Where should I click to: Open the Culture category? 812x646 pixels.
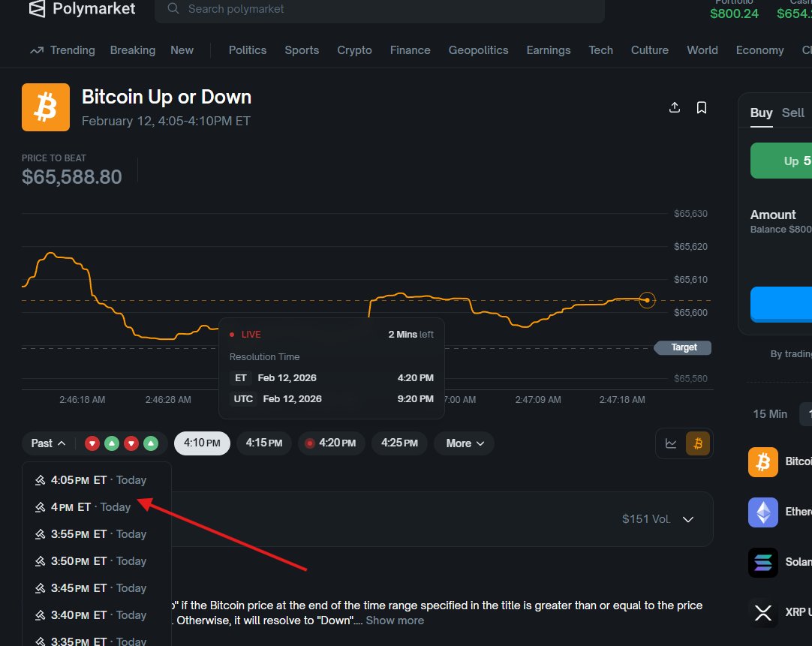click(650, 50)
